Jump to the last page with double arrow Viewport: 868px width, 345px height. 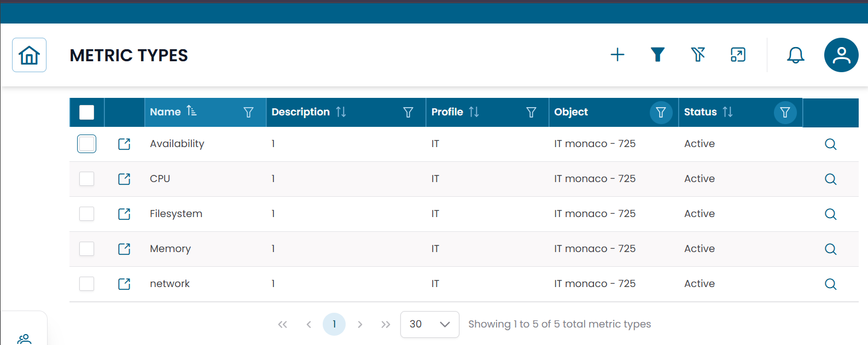pos(386,324)
